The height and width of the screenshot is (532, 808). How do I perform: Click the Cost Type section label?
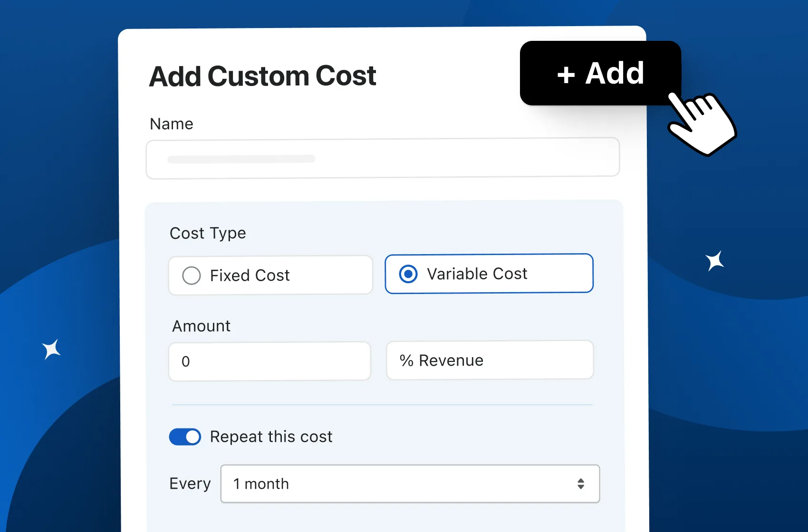point(208,233)
